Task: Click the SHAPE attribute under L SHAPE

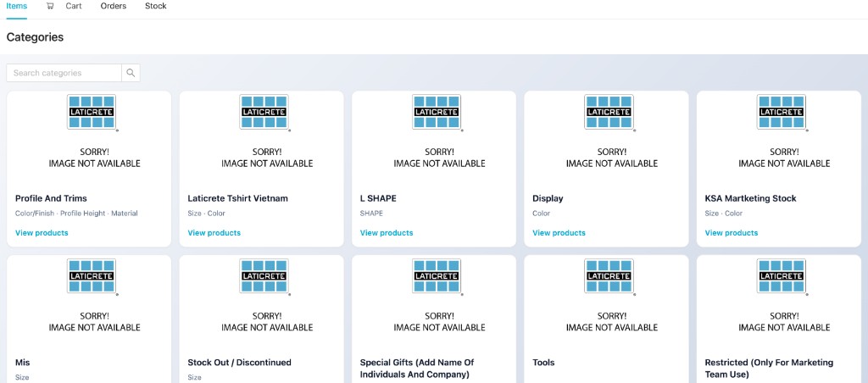Action: (371, 213)
